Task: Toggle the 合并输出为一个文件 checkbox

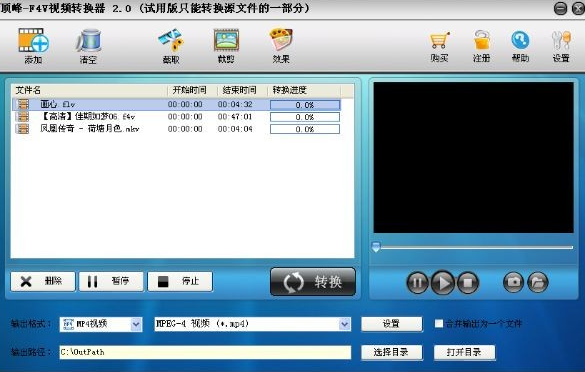Action: click(x=439, y=323)
